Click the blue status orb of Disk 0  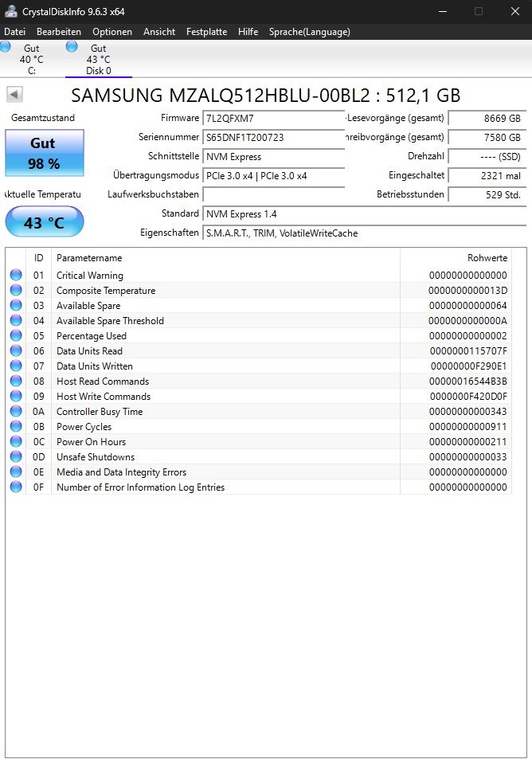pos(72,47)
